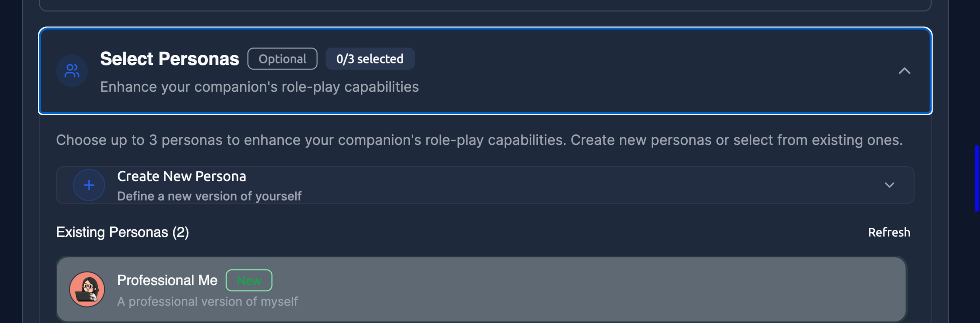Click the blue plus icon for Create New Persona
980x323 pixels.
[89, 185]
